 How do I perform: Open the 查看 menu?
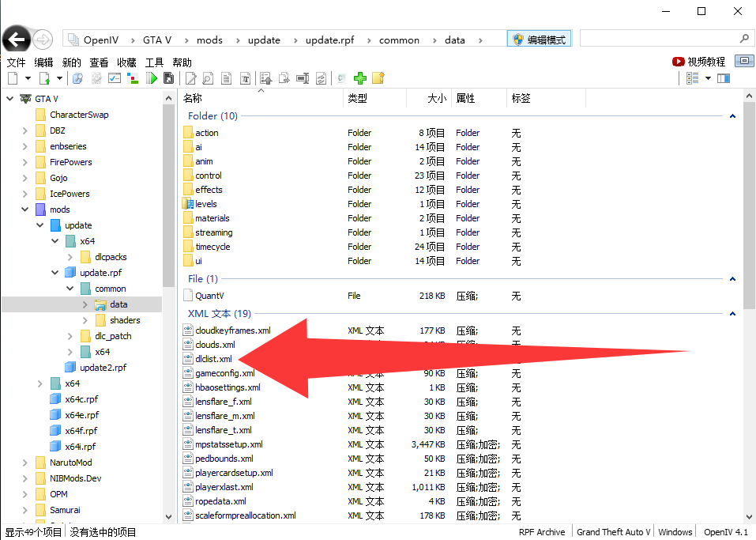click(x=99, y=62)
